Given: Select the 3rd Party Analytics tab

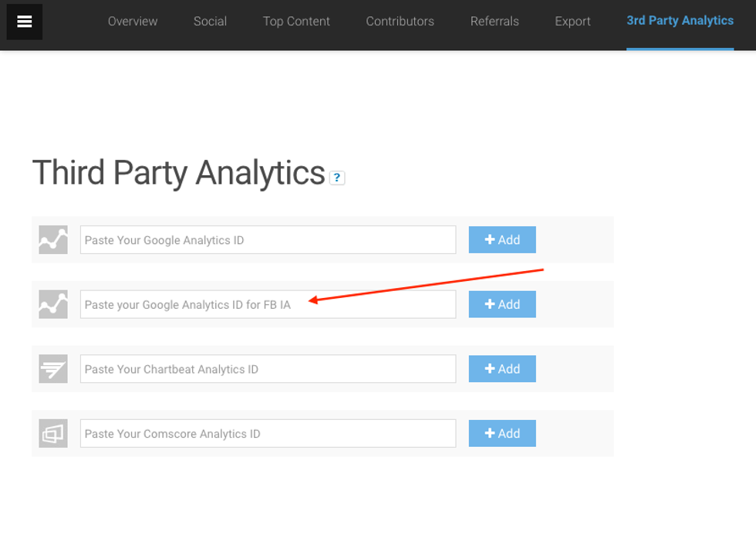Looking at the screenshot, I should tap(680, 21).
